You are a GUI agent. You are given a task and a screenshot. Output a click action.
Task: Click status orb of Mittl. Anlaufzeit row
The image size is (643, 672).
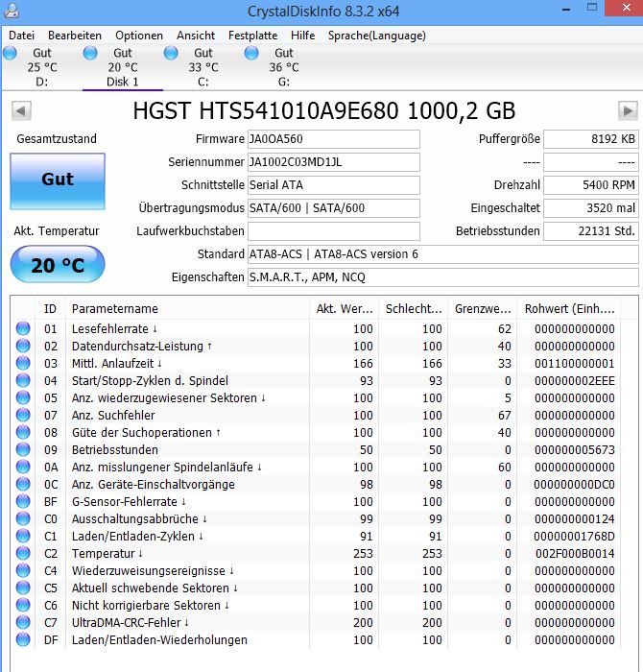tap(23, 363)
